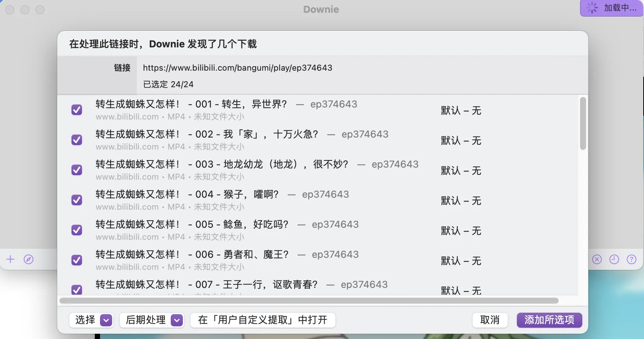Uncheck episode 005 鲶鱼，好吃吗?
The width and height of the screenshot is (644, 339).
pos(76,230)
